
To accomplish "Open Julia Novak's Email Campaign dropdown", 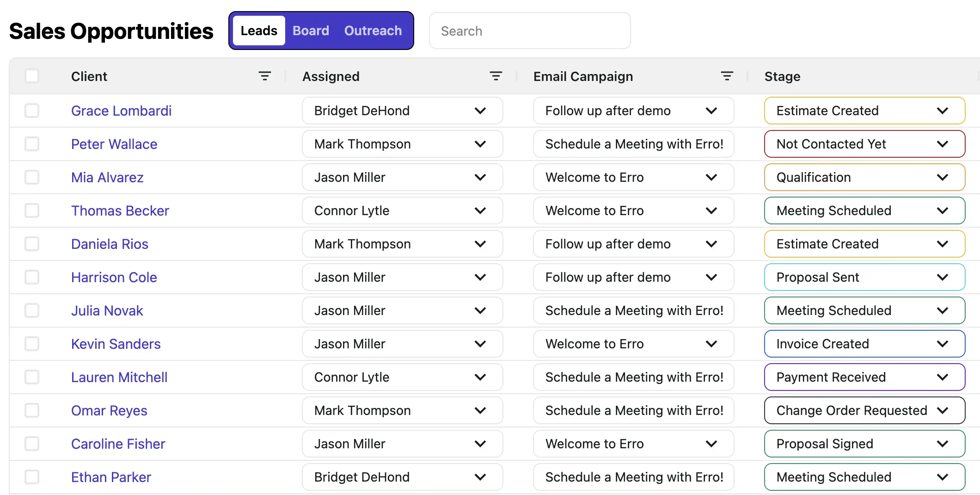I will 633,311.
